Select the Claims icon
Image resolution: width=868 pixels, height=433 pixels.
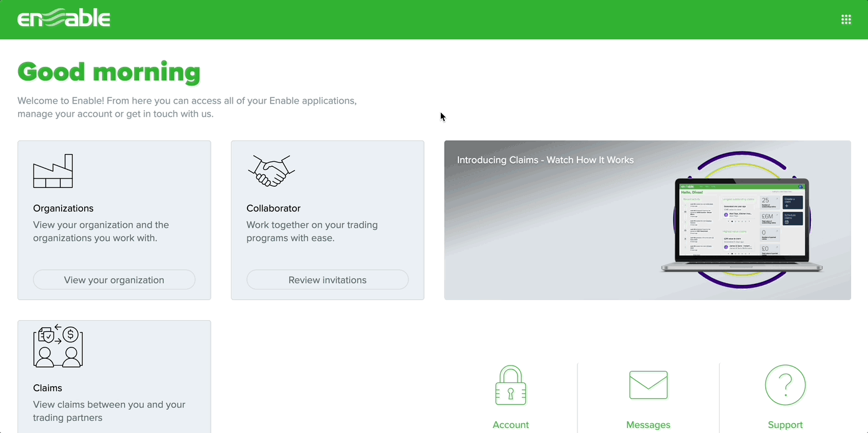(57, 344)
